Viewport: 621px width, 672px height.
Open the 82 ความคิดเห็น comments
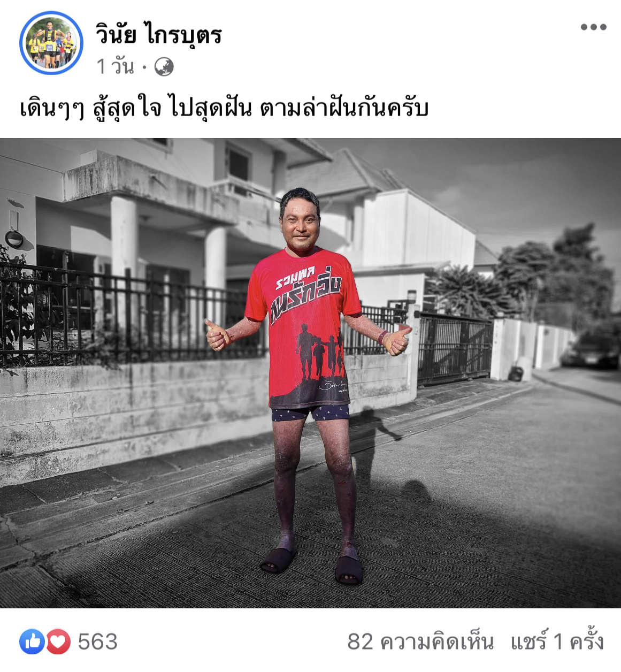pos(420,642)
